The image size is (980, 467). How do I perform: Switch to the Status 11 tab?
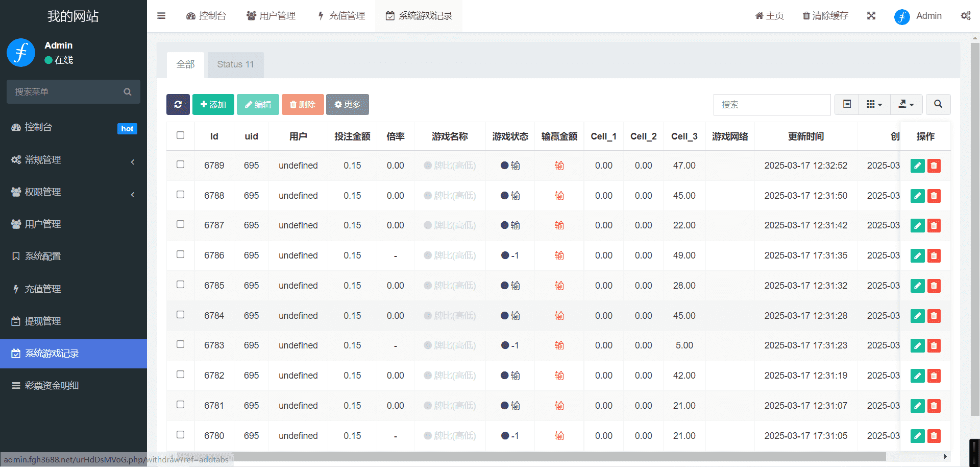pos(235,64)
